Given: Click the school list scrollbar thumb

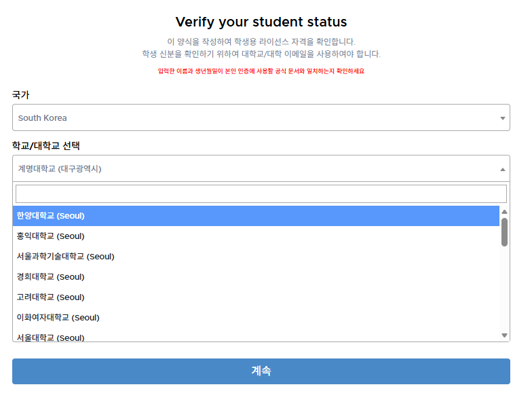Looking at the screenshot, I should tap(504, 232).
